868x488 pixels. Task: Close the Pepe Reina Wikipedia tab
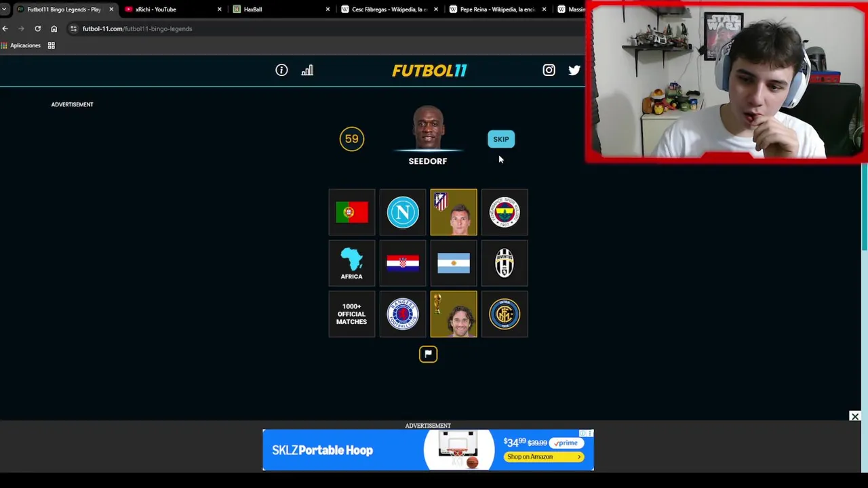point(544,9)
